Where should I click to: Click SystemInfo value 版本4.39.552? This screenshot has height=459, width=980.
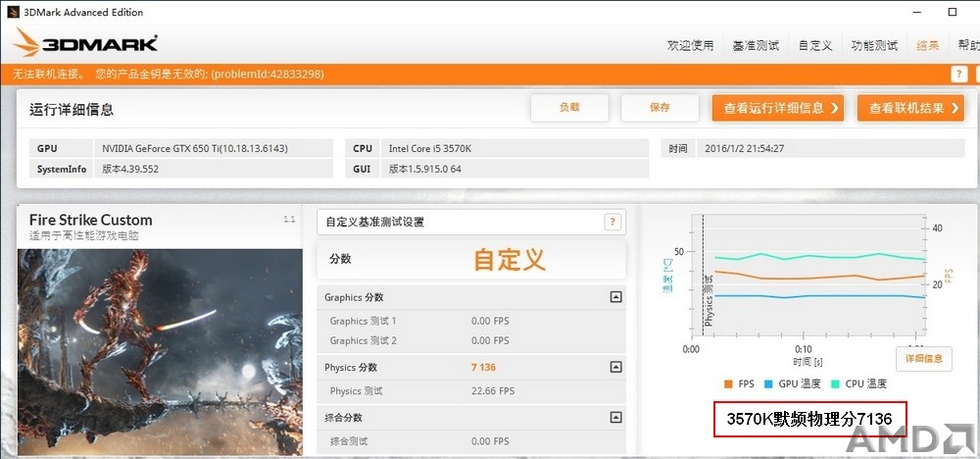(132, 169)
